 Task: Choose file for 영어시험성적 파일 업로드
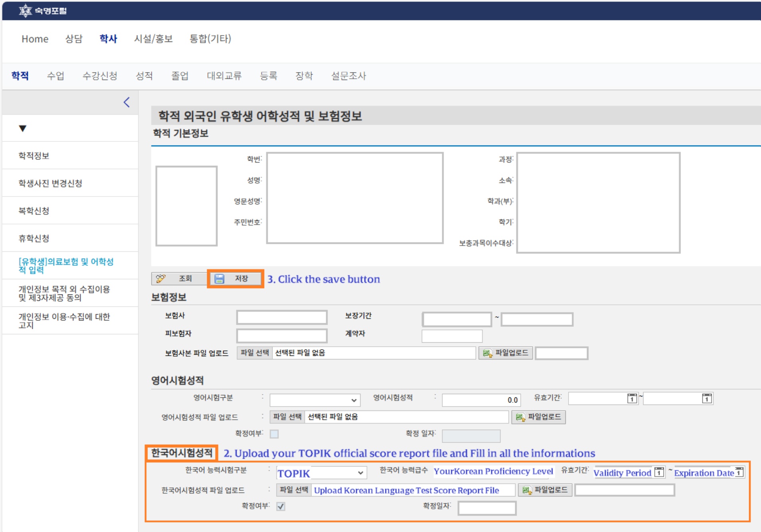(x=287, y=417)
